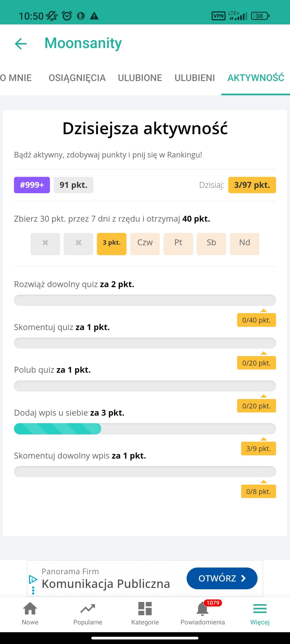Screen dimensions: 290x644
Task: Tap the alarm clock status icon
Action: (67, 16)
